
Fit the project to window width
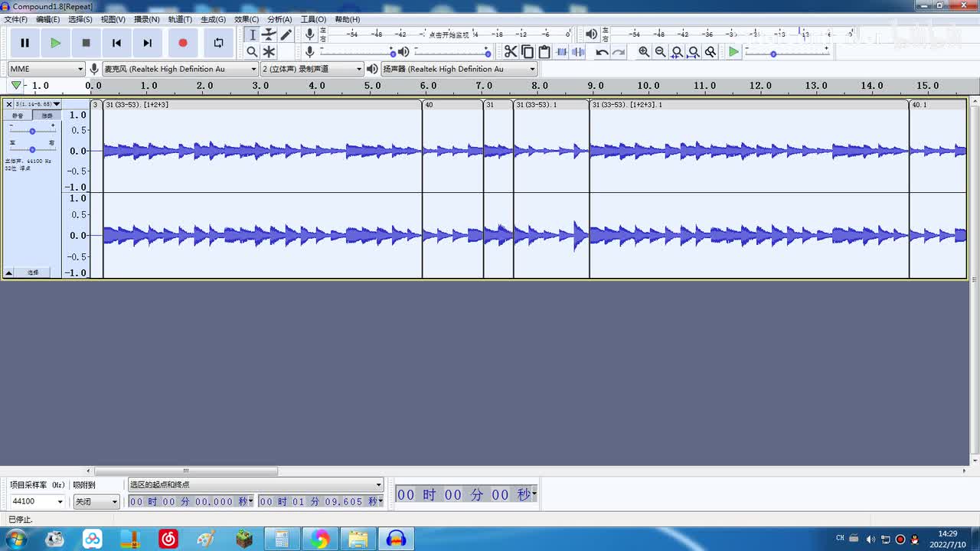pos(694,51)
